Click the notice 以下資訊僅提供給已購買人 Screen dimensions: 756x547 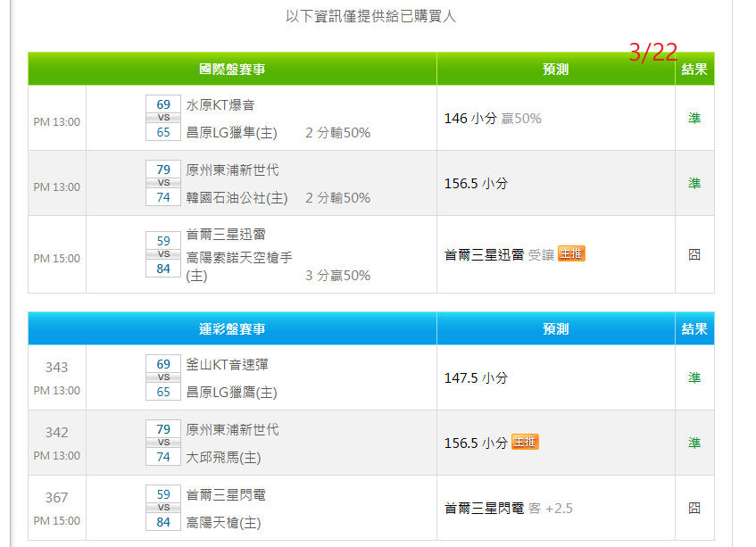pyautogui.click(x=370, y=16)
